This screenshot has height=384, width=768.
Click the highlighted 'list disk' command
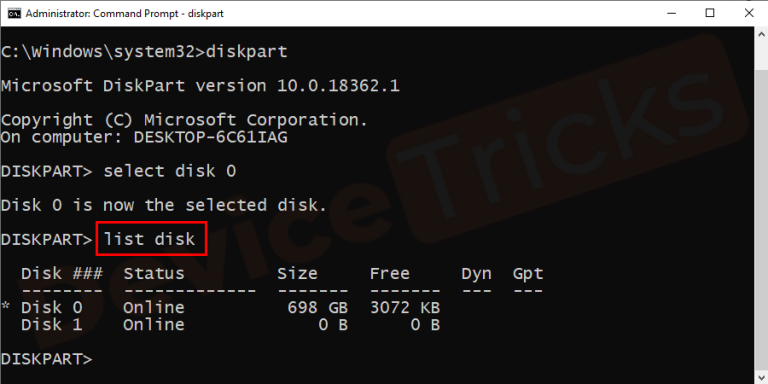pyautogui.click(x=150, y=239)
